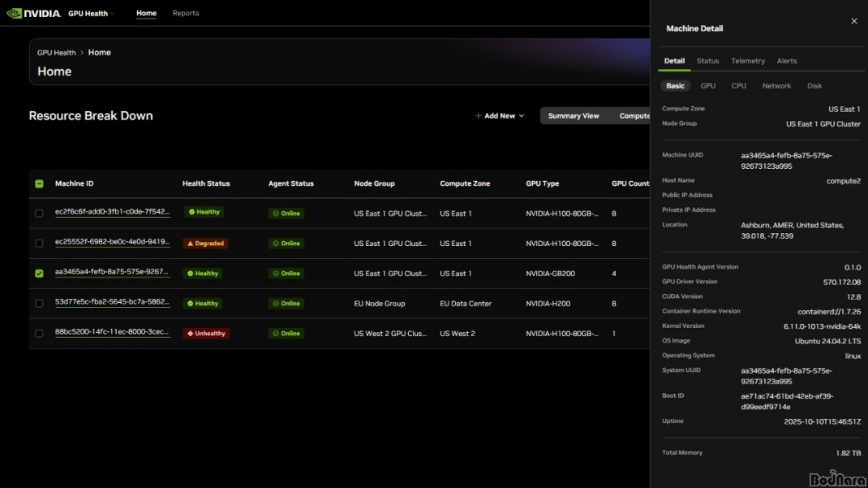This screenshot has width=868, height=488.
Task: Click the Degraded warning status badge
Action: pos(205,244)
